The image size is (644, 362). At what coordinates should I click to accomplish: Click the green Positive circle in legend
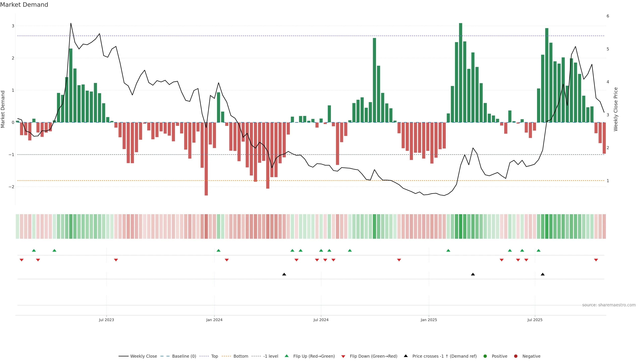pyautogui.click(x=485, y=356)
